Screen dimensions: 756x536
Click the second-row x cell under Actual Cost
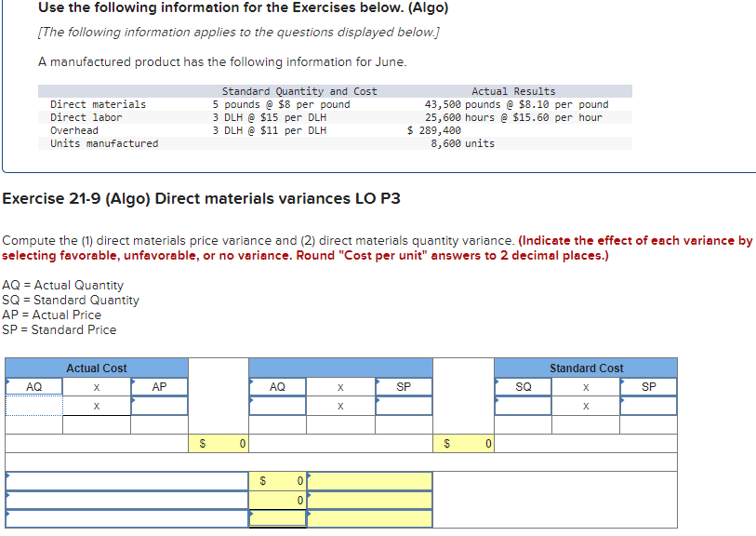(96, 406)
